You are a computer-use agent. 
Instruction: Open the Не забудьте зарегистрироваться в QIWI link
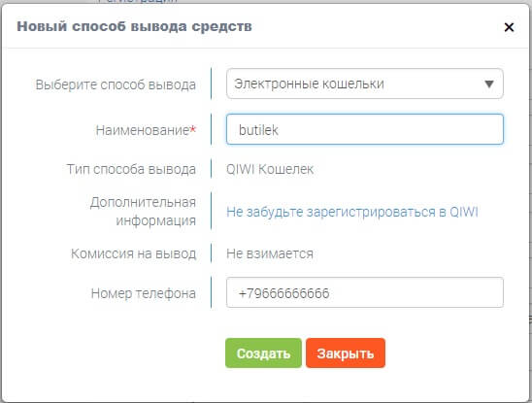(x=352, y=212)
